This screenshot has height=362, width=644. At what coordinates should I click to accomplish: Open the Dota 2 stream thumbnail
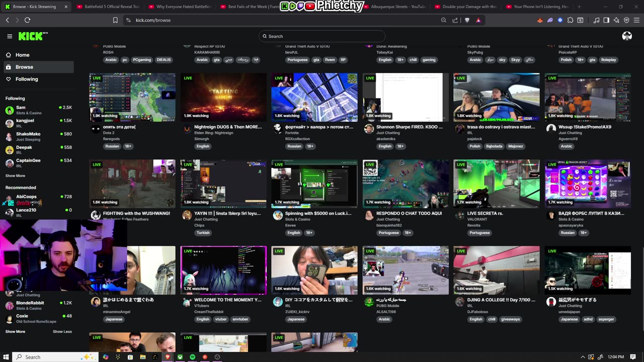tap(132, 98)
